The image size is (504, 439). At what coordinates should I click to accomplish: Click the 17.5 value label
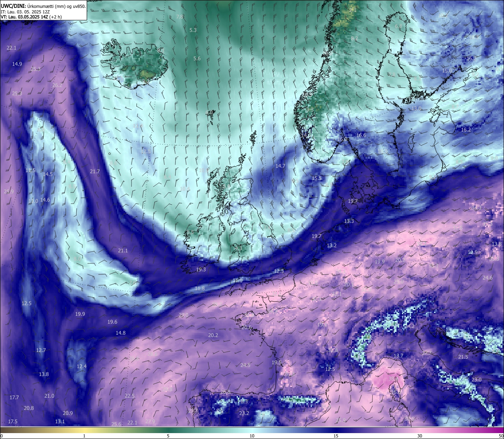tap(13, 421)
